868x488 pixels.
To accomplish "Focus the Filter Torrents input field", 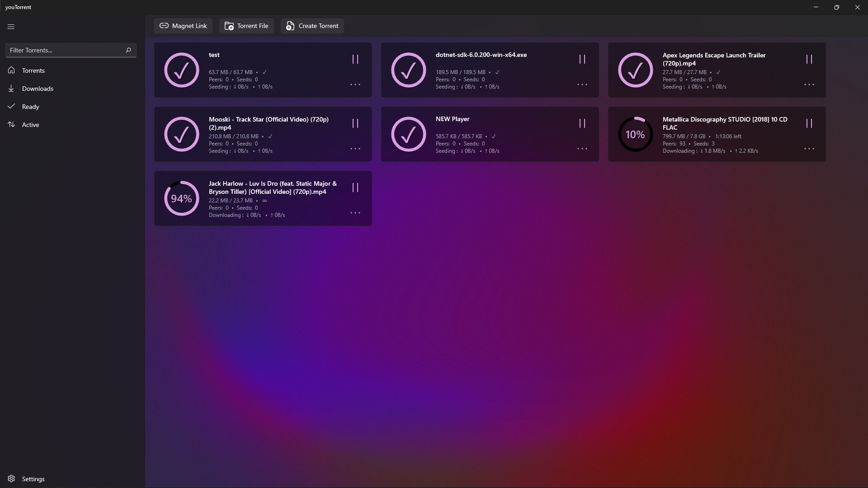I will (63, 50).
